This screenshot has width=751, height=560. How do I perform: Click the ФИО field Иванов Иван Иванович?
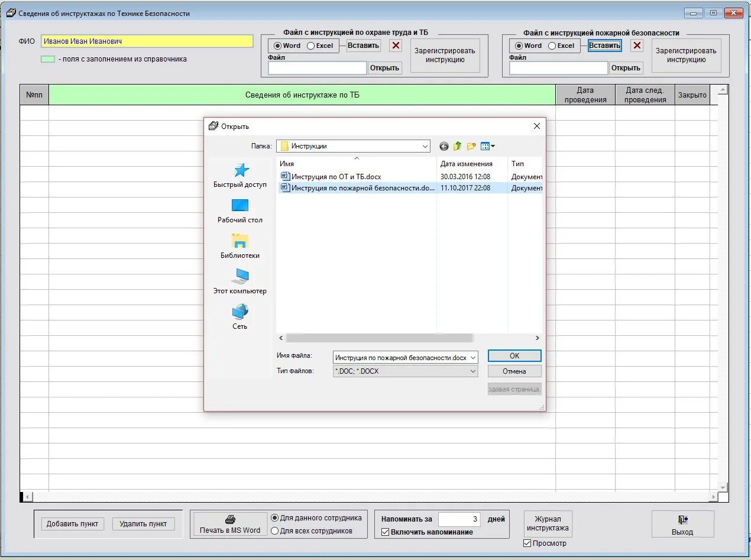[x=147, y=41]
